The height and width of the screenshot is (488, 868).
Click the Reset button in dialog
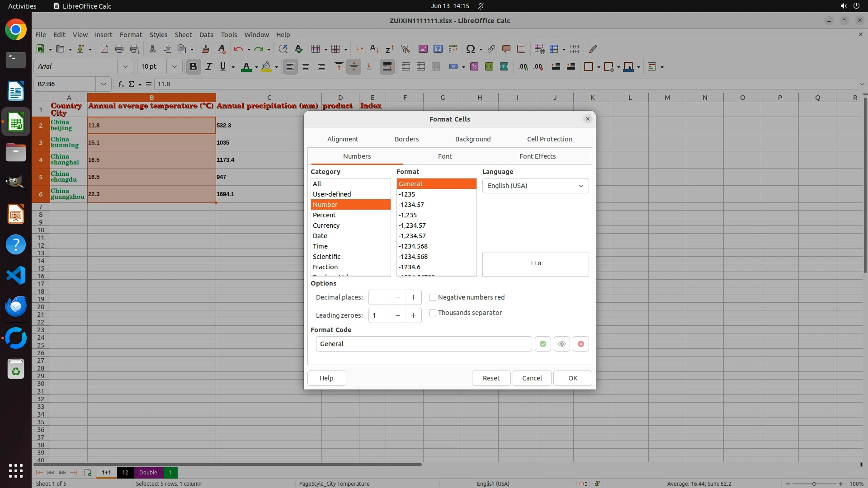tap(491, 378)
